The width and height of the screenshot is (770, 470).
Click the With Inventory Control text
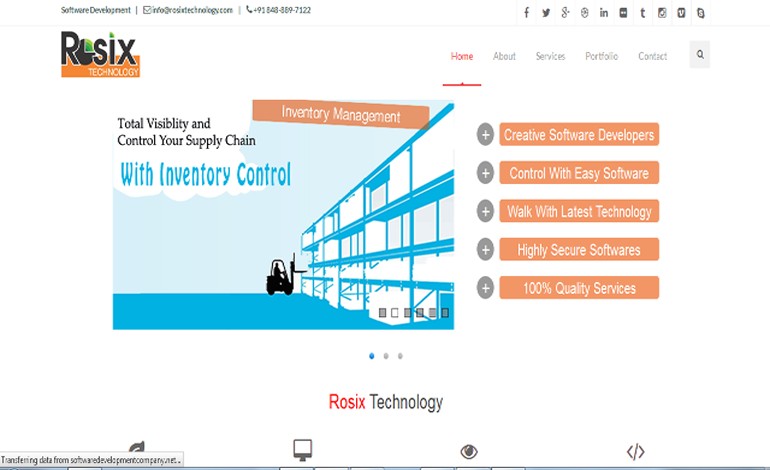point(206,175)
